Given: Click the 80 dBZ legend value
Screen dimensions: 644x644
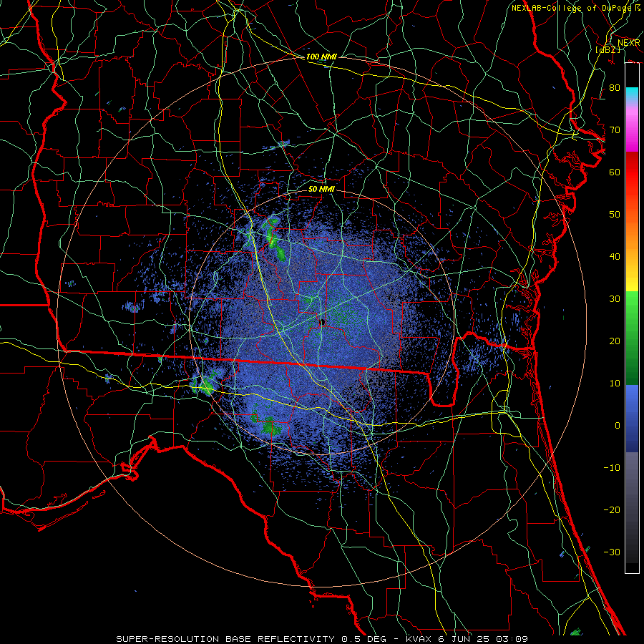Looking at the screenshot, I should click(615, 88).
